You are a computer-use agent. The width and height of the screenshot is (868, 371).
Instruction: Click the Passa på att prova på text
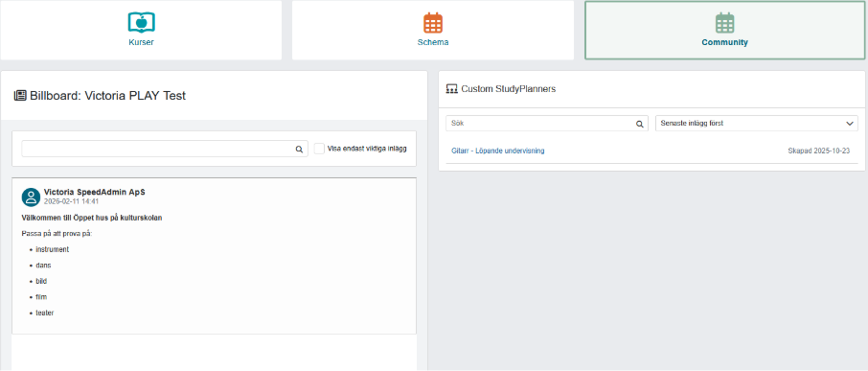tap(57, 233)
